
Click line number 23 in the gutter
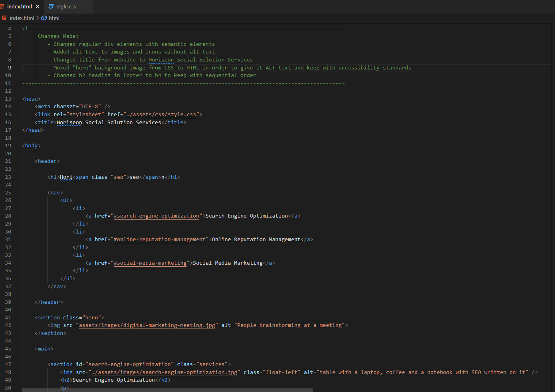[8, 177]
